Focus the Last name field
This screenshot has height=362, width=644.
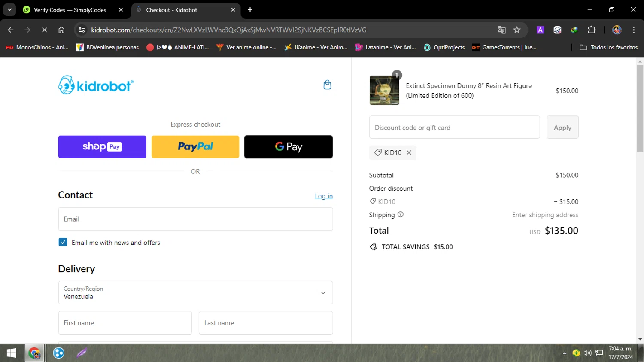tap(266, 322)
